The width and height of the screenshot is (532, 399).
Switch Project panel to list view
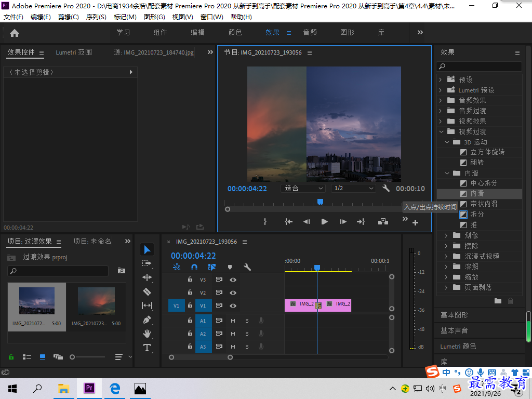27,357
